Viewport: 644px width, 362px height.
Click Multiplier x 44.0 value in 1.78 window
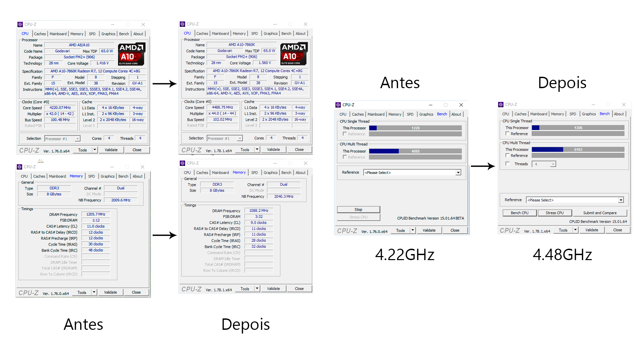coord(223,113)
